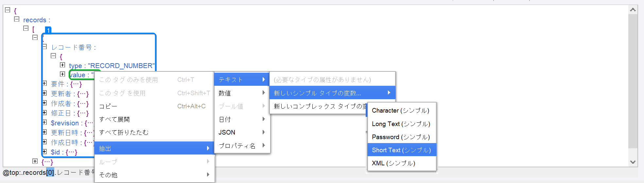Image resolution: width=644 pixels, height=183 pixels.
Task: Collapse the records node
Action: click(17, 19)
